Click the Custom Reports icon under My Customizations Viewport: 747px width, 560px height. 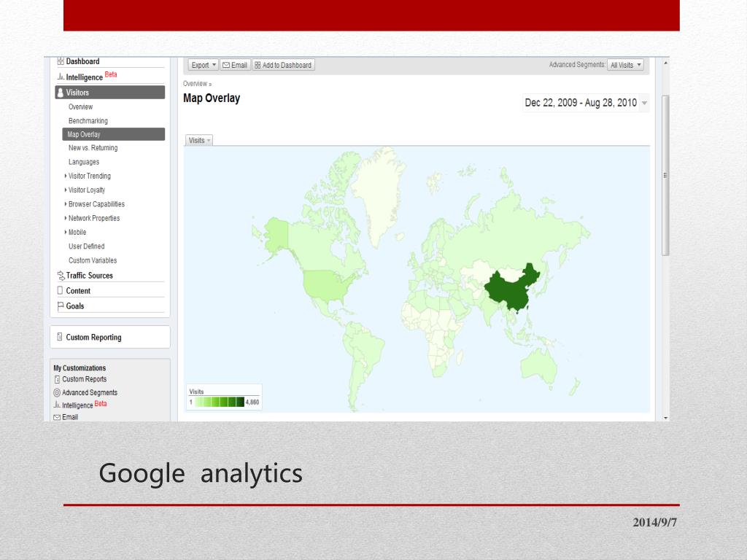(x=57, y=379)
